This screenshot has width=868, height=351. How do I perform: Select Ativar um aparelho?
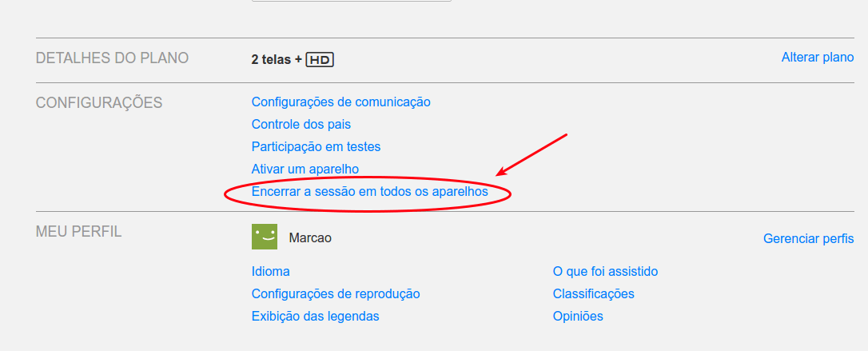point(305,169)
